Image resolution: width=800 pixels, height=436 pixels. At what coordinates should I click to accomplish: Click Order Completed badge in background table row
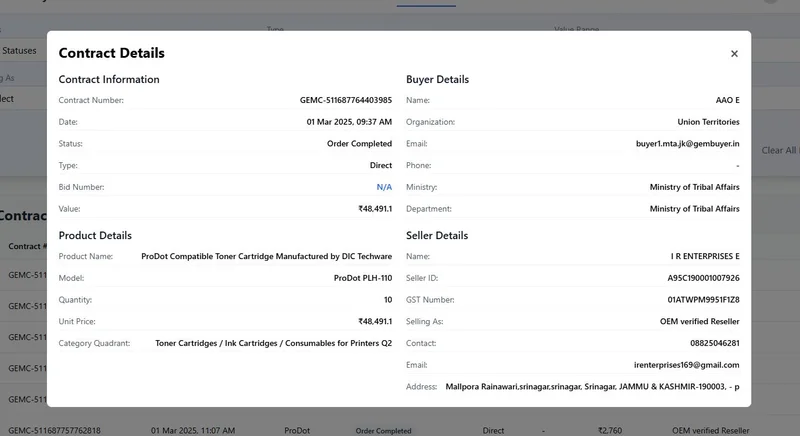point(383,431)
